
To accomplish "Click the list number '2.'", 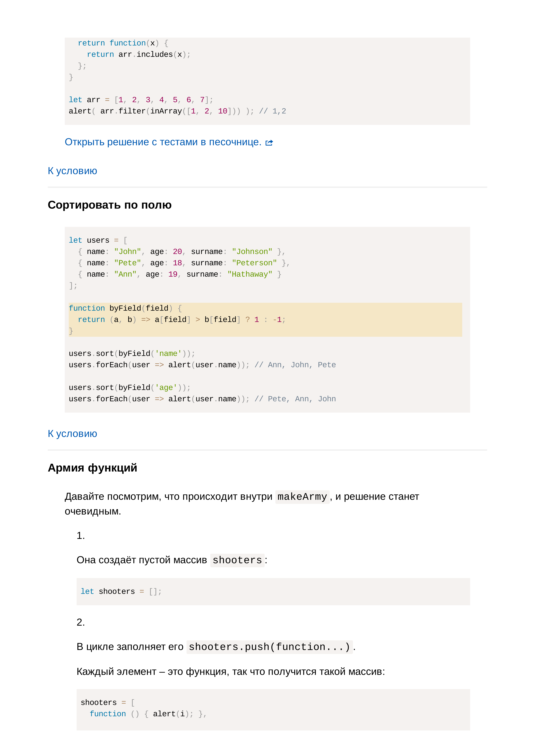I will pos(81,622).
